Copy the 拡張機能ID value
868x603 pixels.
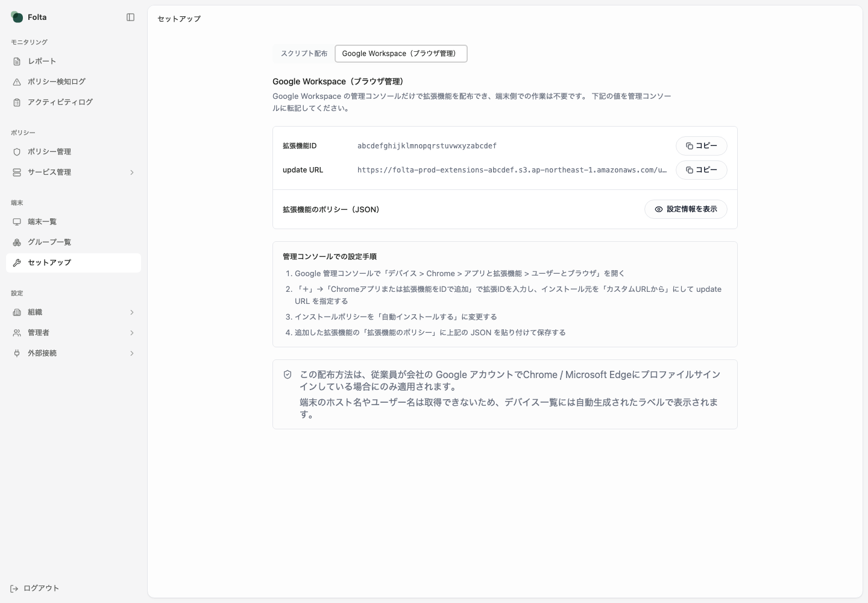click(701, 146)
